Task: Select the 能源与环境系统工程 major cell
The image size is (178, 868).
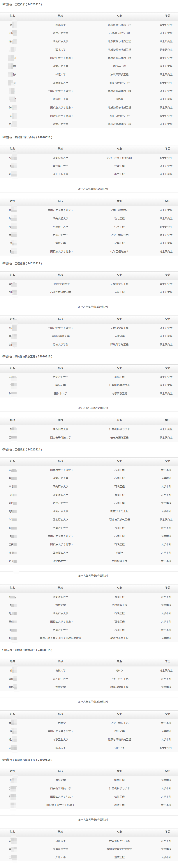Action: pos(119,740)
